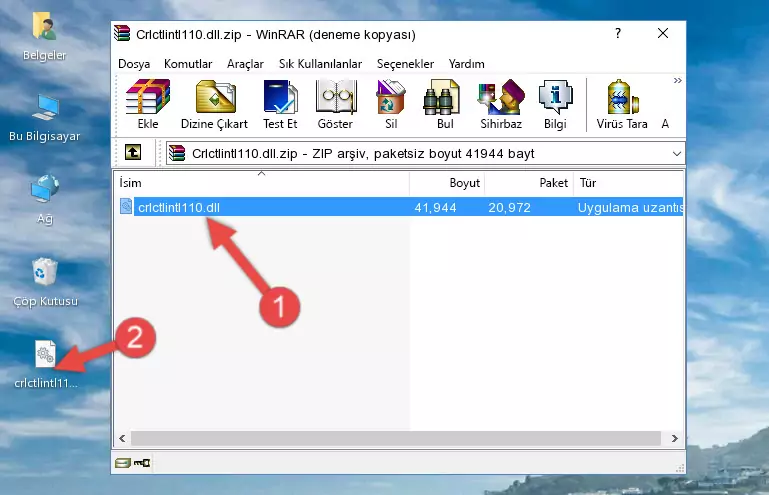Expand the archive path dropdown
The image size is (769, 495).
click(x=677, y=154)
